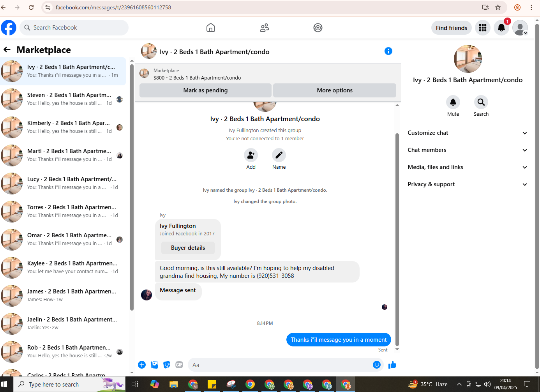Image resolution: width=540 pixels, height=392 pixels.
Task: Open the Rob conversation
Action: [63, 352]
